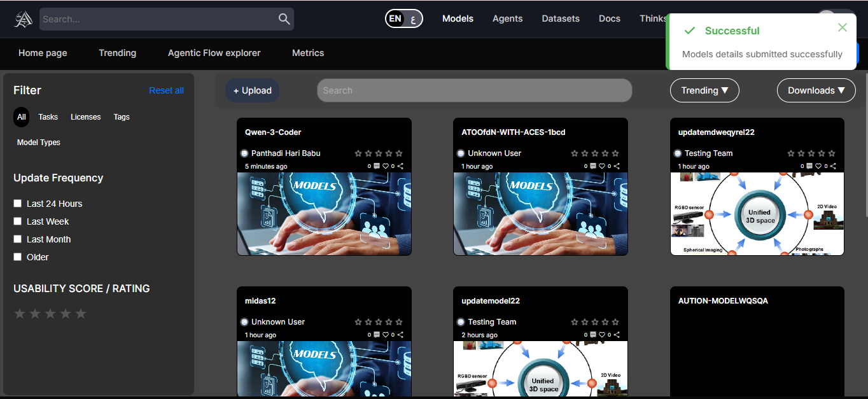Switch to the Agentic Flow explorer tab
868x399 pixels.
click(x=214, y=53)
